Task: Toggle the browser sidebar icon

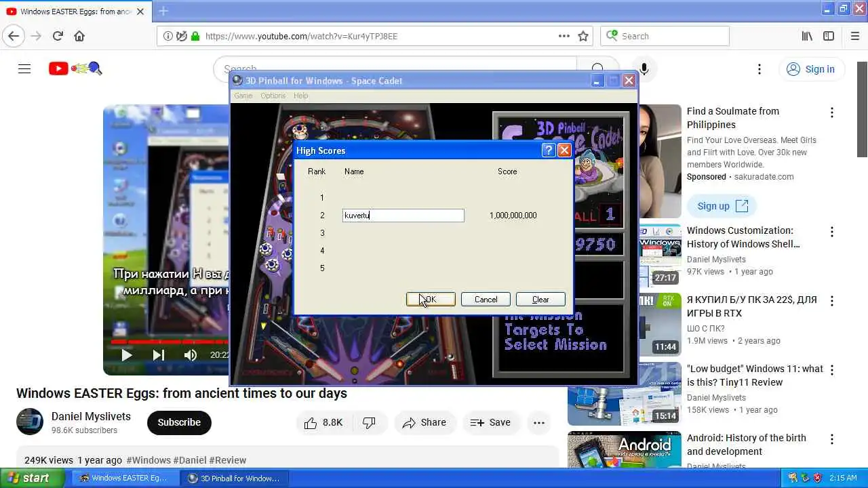Action: point(829,36)
